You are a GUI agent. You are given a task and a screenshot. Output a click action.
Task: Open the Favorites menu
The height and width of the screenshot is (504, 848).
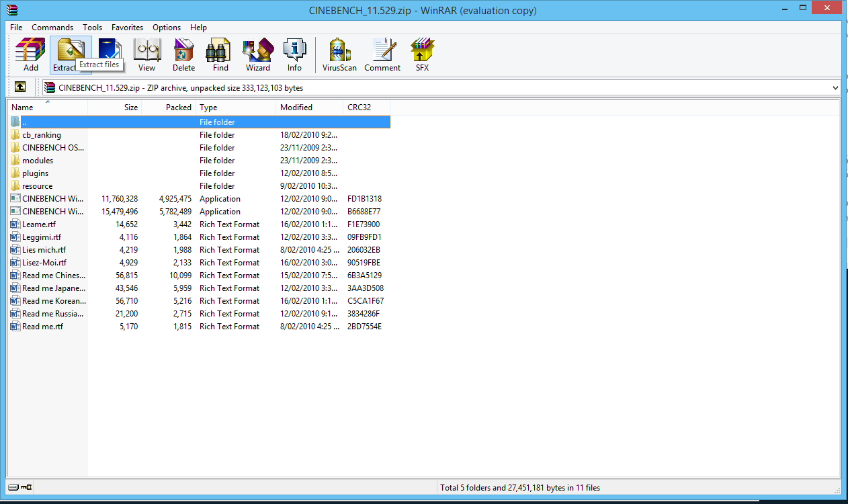click(128, 28)
